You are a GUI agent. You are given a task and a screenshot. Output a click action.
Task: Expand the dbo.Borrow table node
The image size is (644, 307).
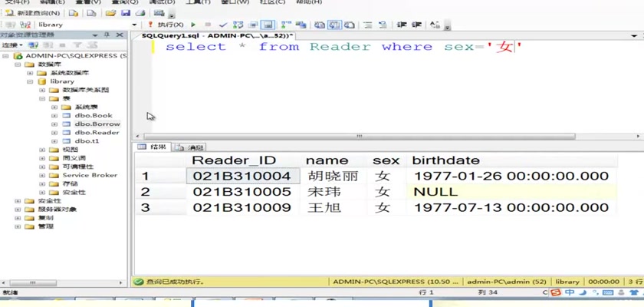click(x=54, y=124)
